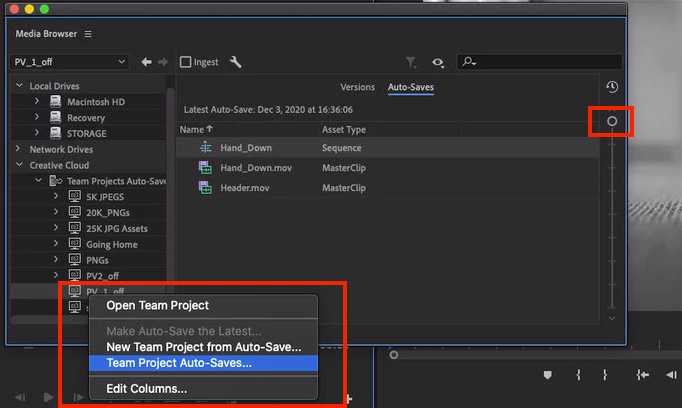This screenshot has height=408, width=682.
Task: Add a marker with marker icon
Action: [x=548, y=375]
